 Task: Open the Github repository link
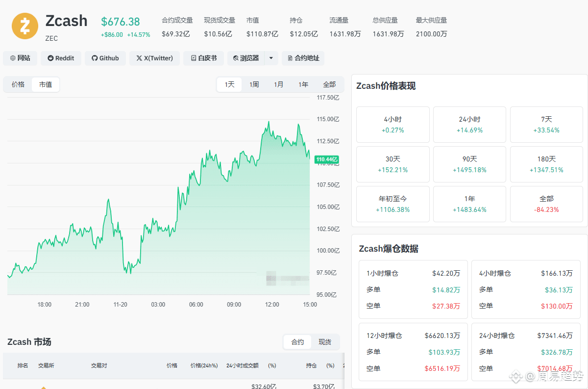point(105,58)
